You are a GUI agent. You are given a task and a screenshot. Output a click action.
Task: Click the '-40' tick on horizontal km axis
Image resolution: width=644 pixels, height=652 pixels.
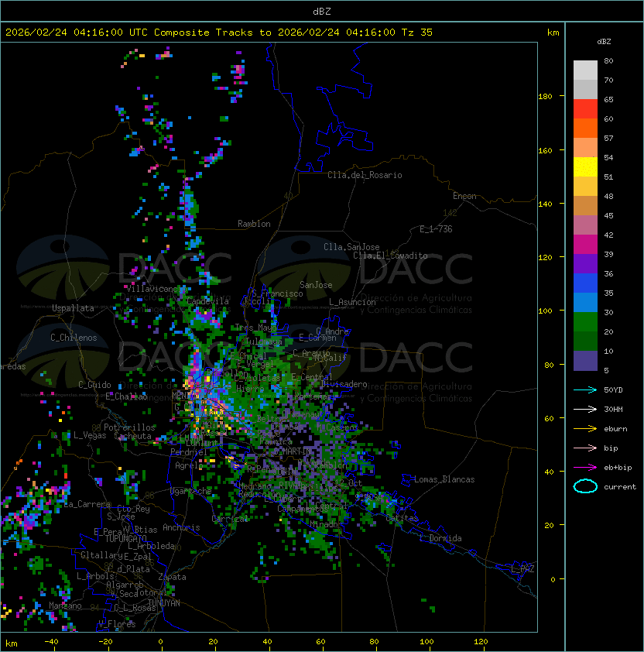(x=51, y=642)
